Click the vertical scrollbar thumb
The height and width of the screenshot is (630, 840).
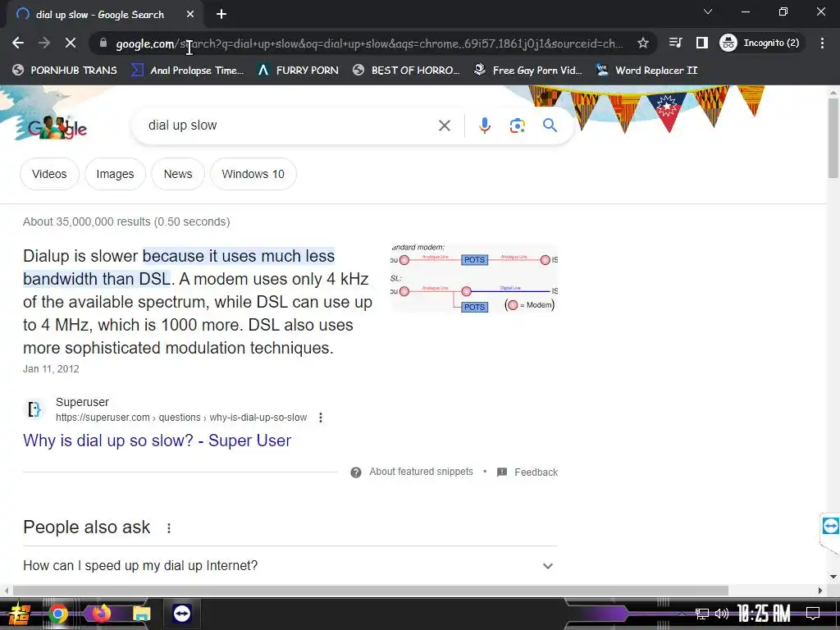point(833,138)
